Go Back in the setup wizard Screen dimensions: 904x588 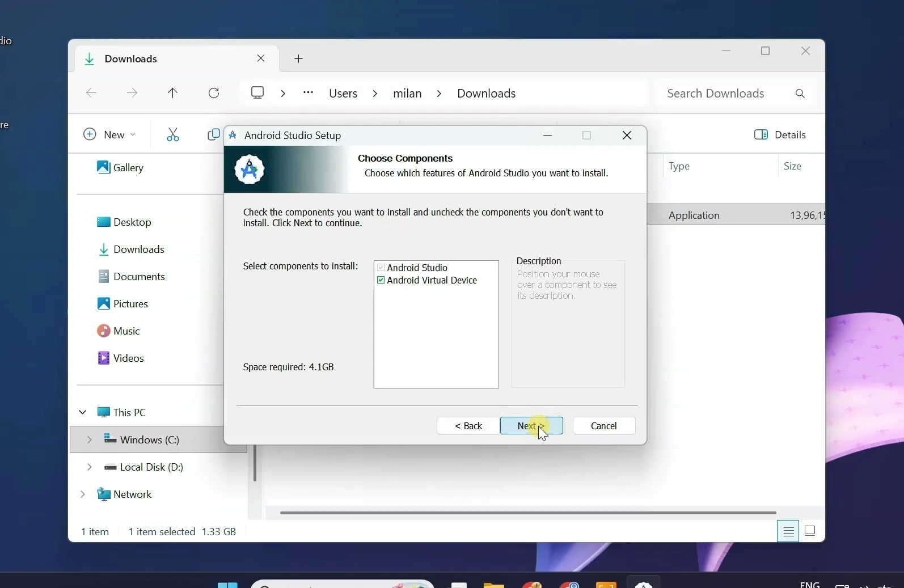(468, 426)
